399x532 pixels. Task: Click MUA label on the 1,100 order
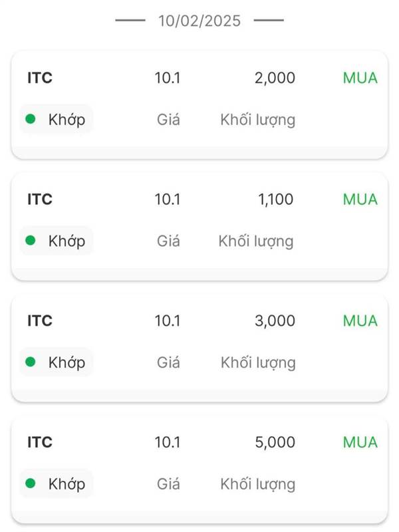point(360,199)
